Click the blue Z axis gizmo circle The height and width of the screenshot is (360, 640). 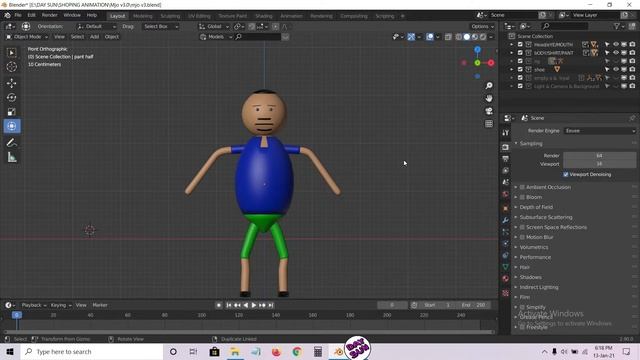pos(477,50)
